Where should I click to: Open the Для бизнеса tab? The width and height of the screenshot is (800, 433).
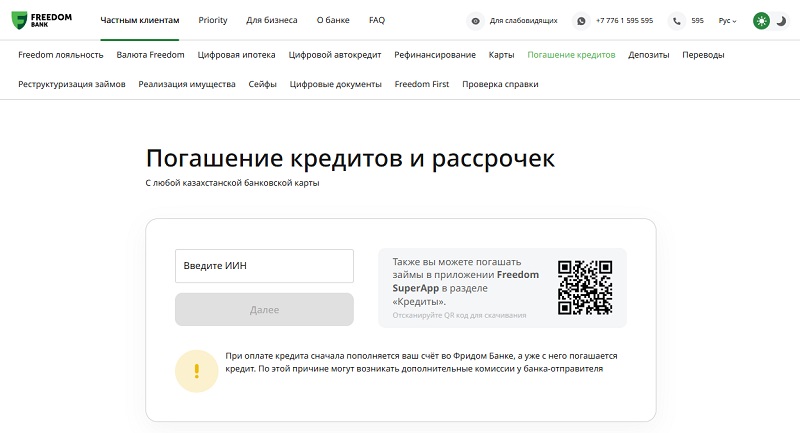coord(271,20)
